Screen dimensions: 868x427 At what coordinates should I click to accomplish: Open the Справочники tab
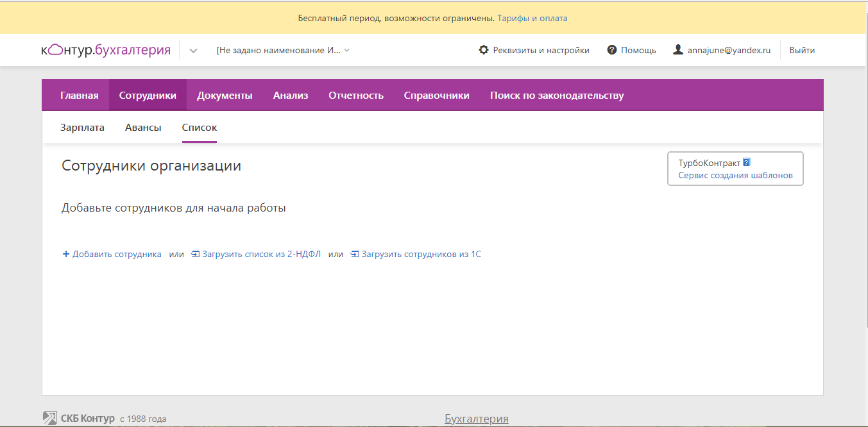click(437, 95)
